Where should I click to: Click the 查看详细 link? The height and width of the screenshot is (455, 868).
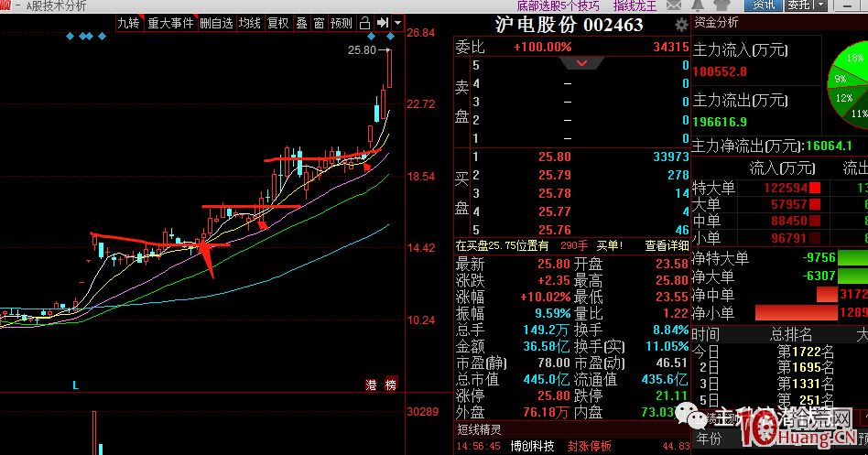667,245
